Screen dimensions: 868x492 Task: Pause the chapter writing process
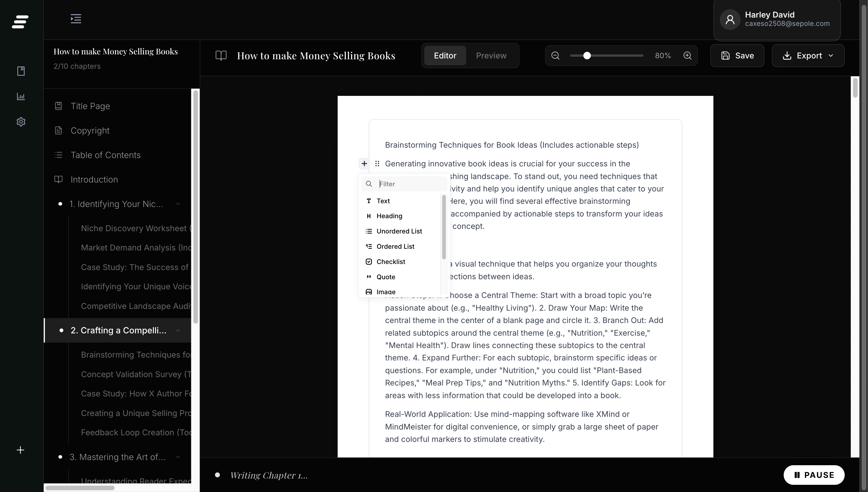point(814,475)
